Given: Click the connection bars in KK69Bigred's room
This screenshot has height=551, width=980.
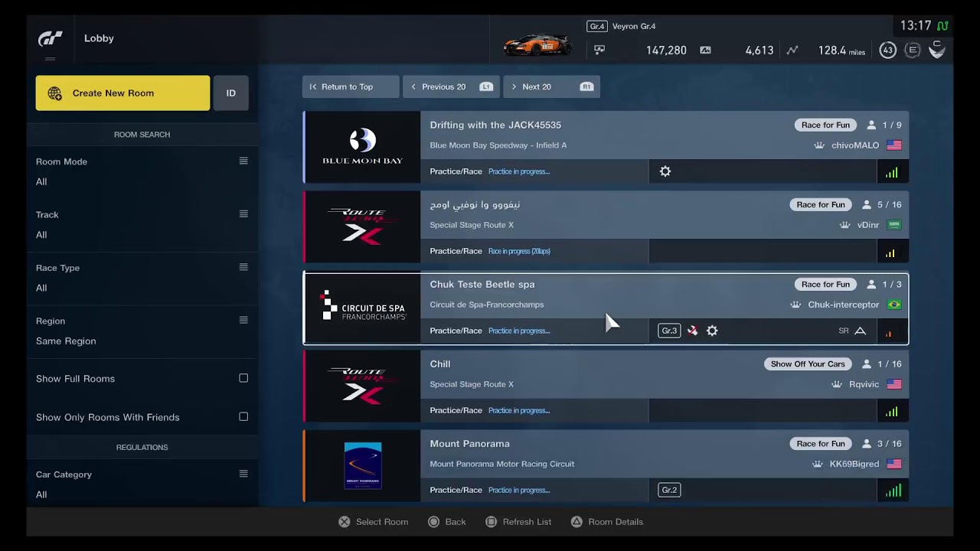Looking at the screenshot, I should [893, 491].
